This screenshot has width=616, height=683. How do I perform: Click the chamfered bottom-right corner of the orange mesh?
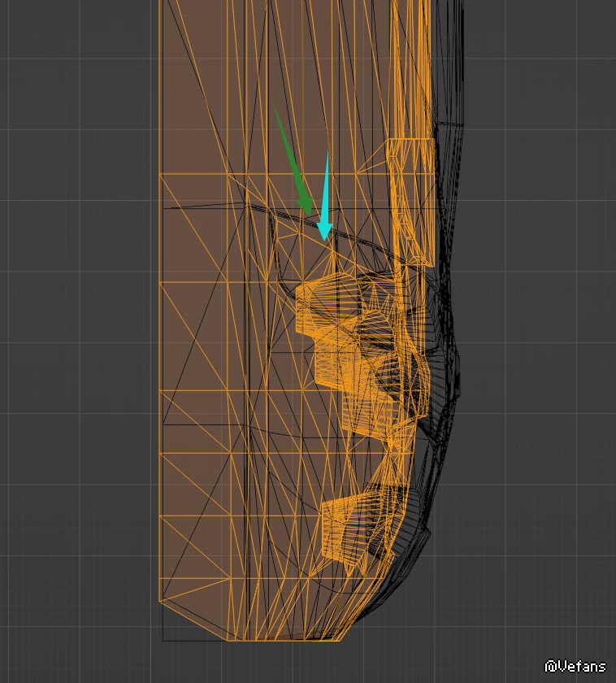348,631
